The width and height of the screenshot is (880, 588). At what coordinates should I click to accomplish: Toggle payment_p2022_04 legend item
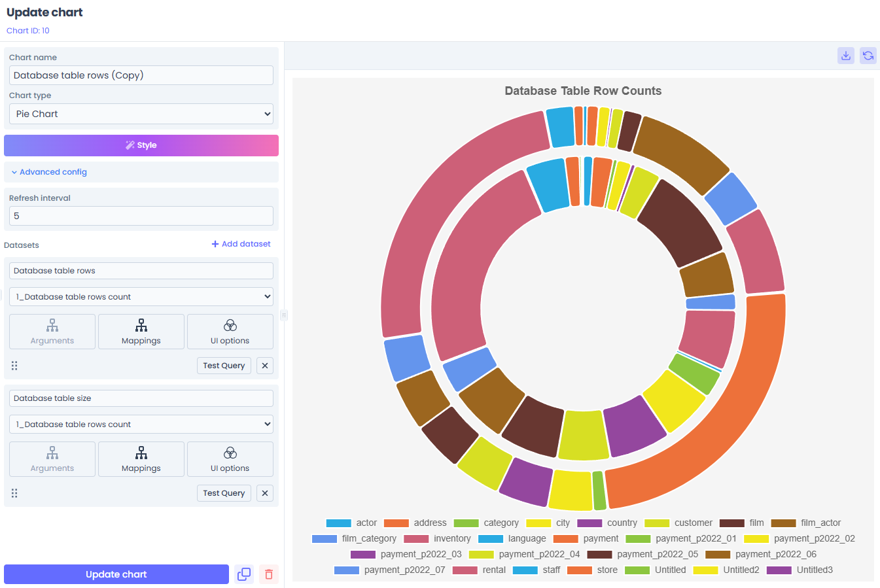click(524, 554)
